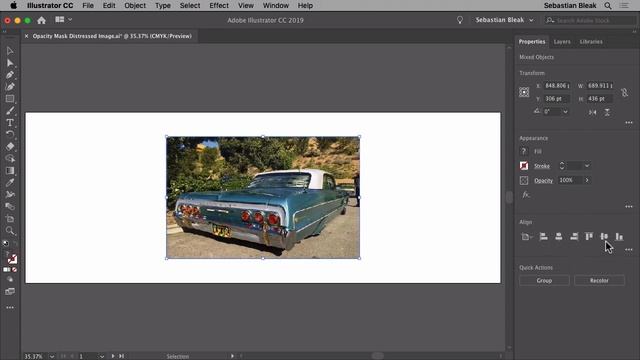
Task: Open the Sebastian Bleak workspace dropdown
Action: point(504,20)
